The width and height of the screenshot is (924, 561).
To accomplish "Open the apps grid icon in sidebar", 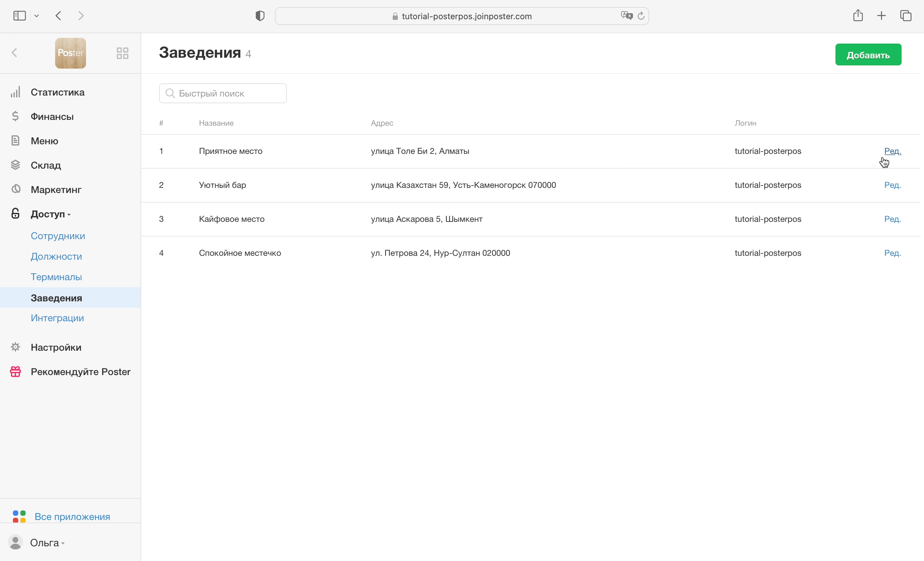I will pos(122,53).
